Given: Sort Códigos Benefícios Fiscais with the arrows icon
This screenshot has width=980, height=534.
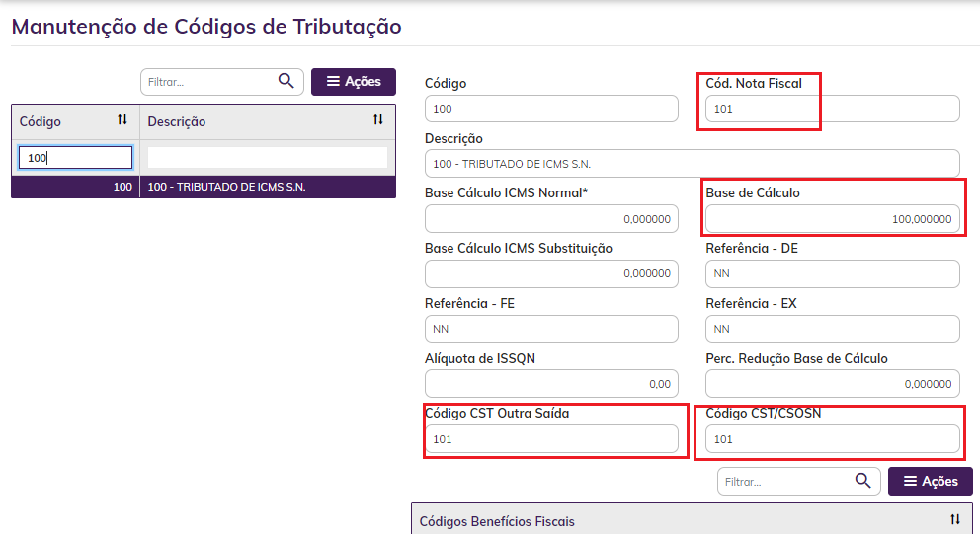Looking at the screenshot, I should [955, 520].
